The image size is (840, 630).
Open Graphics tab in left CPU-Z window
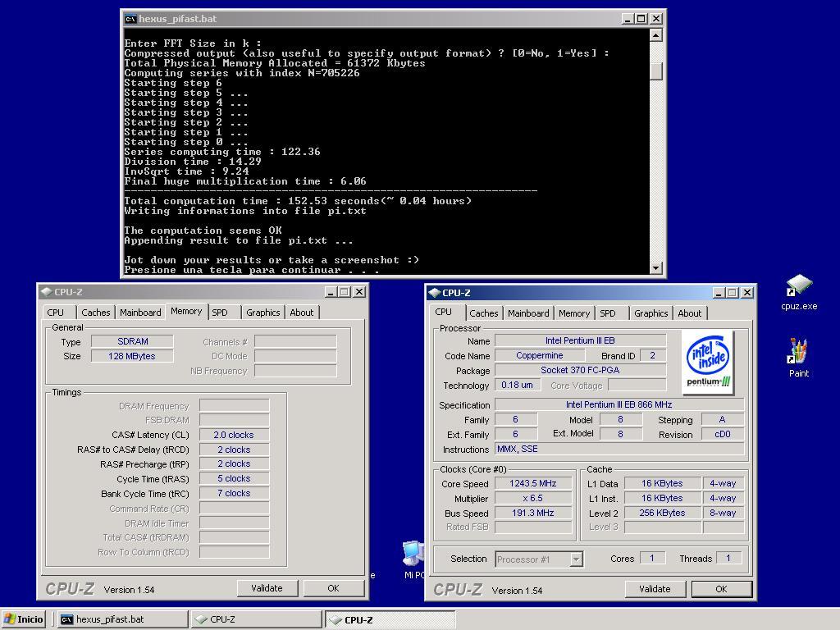tap(263, 313)
